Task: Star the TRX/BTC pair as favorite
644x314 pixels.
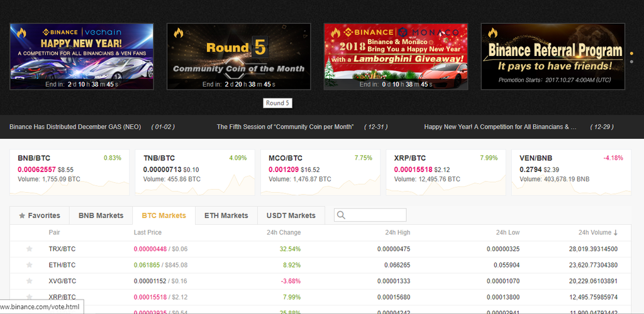Action: coord(29,249)
